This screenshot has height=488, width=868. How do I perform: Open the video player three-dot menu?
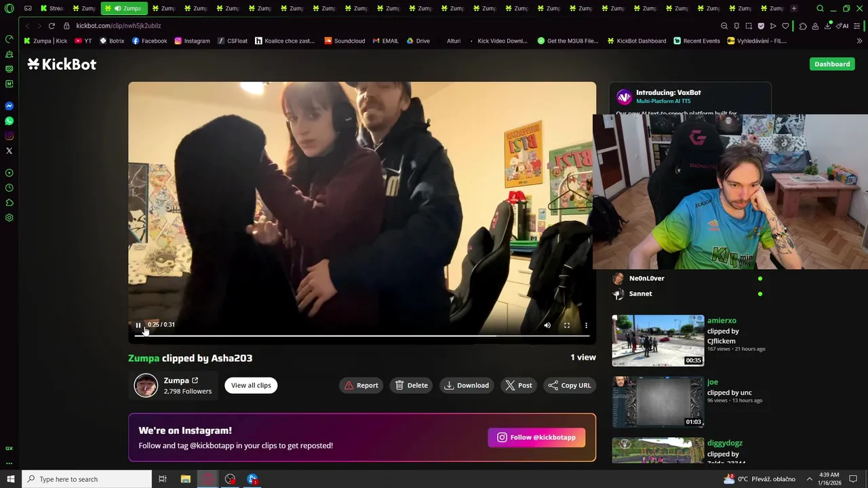click(587, 325)
